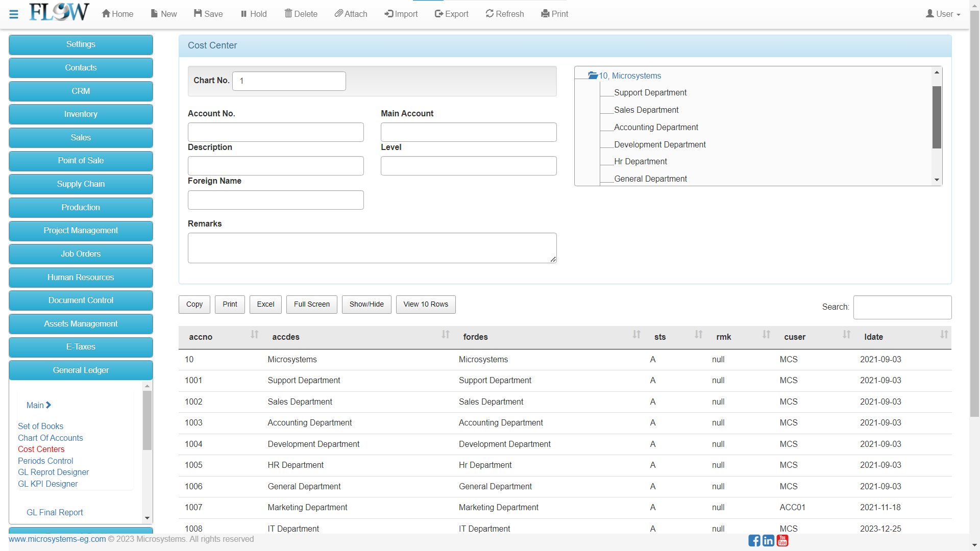Open the Facebook icon in footer

point(754,540)
